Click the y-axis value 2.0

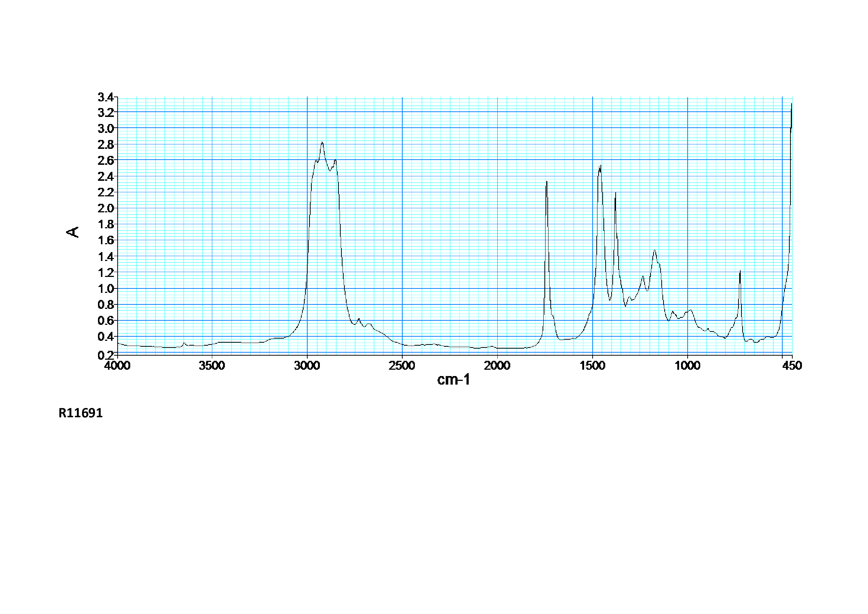tap(105, 208)
